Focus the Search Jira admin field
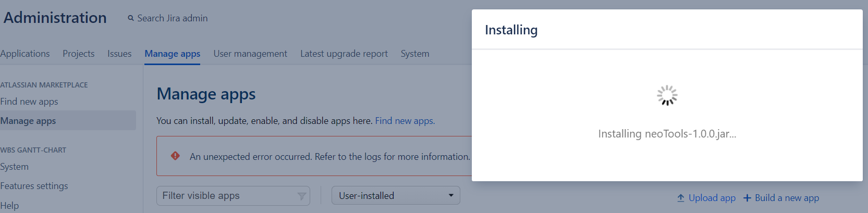868x213 pixels. 172,18
